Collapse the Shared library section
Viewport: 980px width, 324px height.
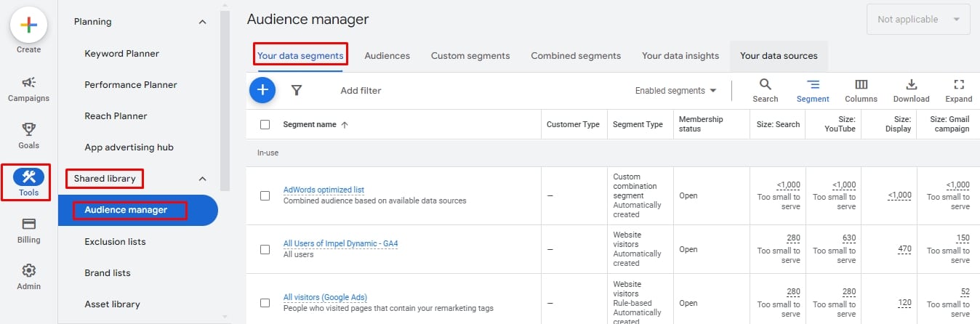[202, 179]
